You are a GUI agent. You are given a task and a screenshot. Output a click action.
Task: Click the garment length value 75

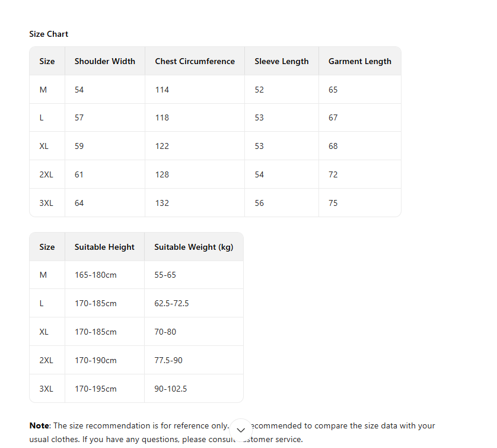[333, 203]
